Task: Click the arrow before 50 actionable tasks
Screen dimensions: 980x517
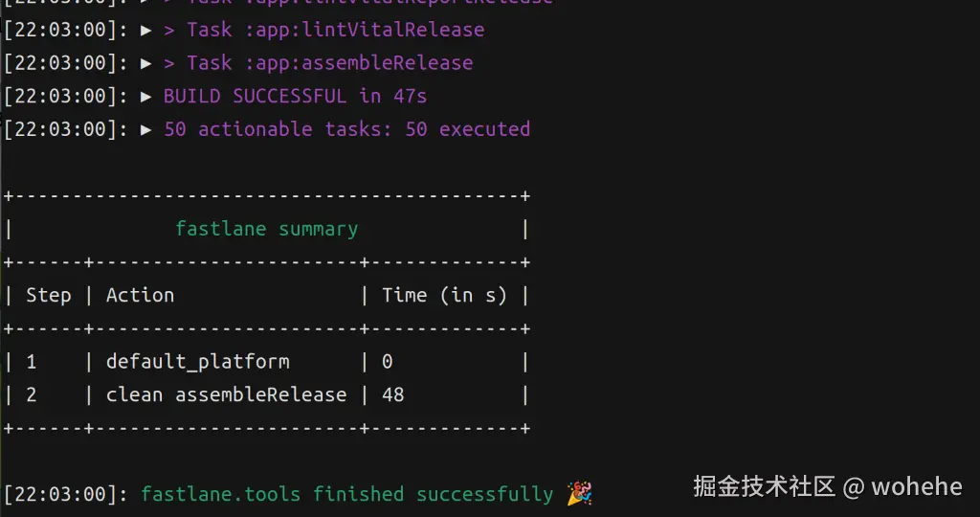Action: click(146, 128)
